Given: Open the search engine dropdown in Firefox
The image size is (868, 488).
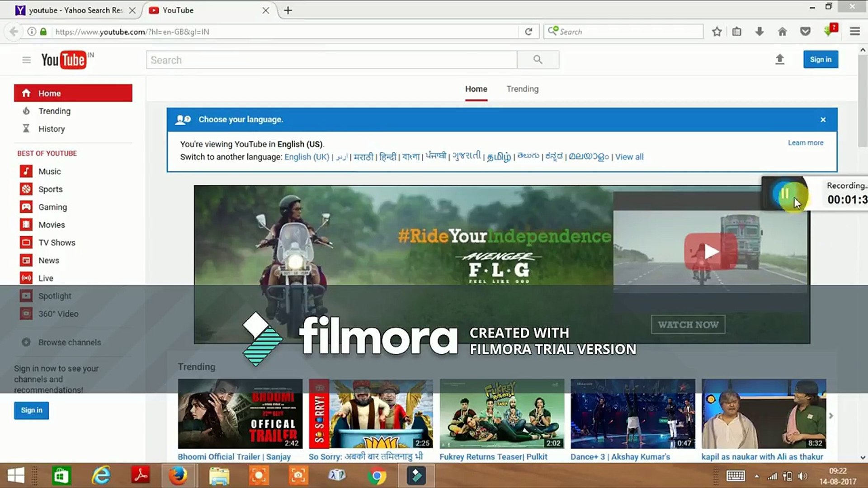Looking at the screenshot, I should coord(552,31).
